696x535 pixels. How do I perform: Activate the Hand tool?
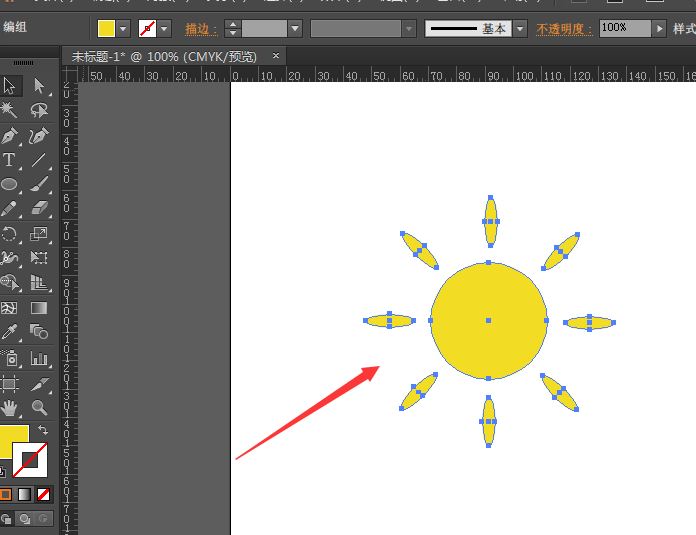[x=10, y=407]
